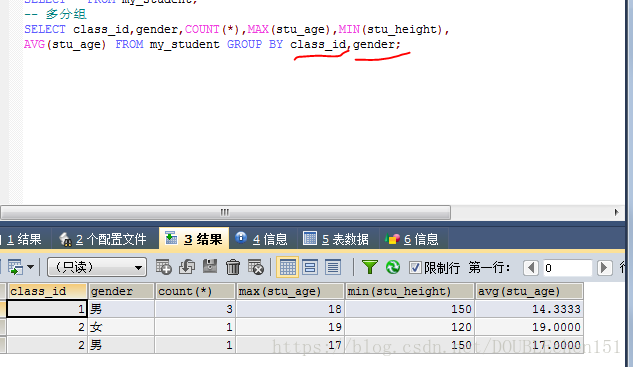This screenshot has width=633, height=367.
Task: Switch to '5 表数据' tab
Action: 337,239
